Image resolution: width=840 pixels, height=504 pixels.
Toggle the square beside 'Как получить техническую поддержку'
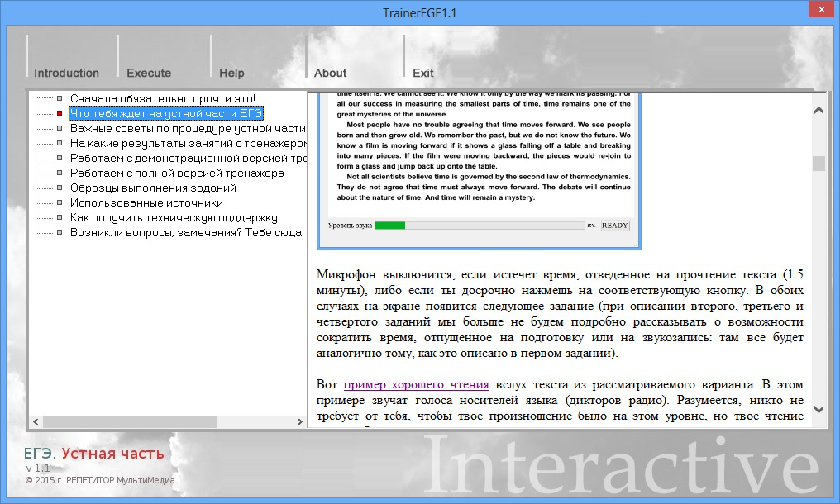(x=60, y=217)
